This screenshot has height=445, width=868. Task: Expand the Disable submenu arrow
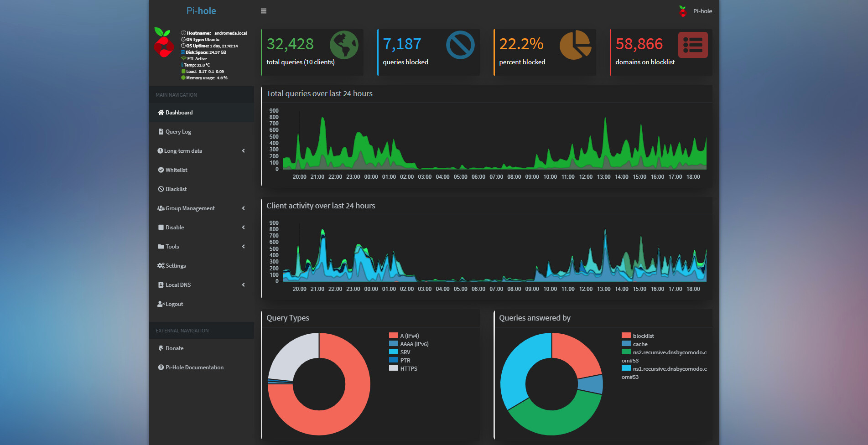(243, 228)
